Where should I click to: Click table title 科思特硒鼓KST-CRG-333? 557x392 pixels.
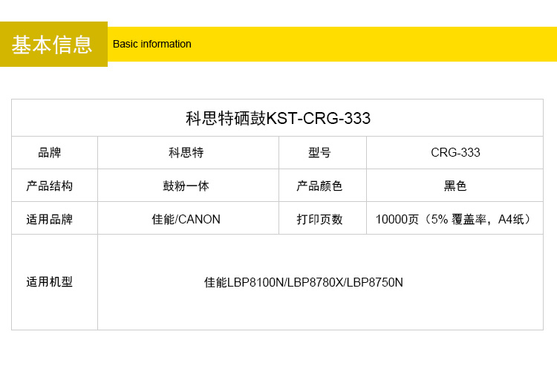[x=277, y=118]
